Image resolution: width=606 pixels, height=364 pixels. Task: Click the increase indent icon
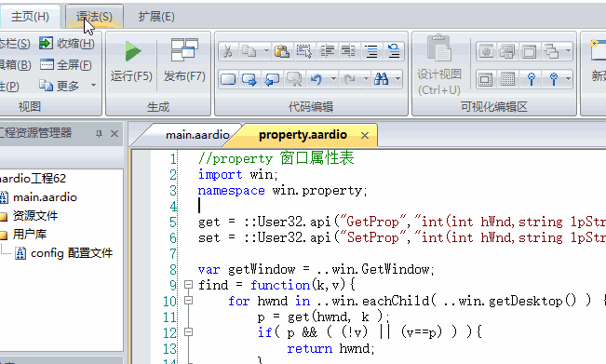click(327, 51)
